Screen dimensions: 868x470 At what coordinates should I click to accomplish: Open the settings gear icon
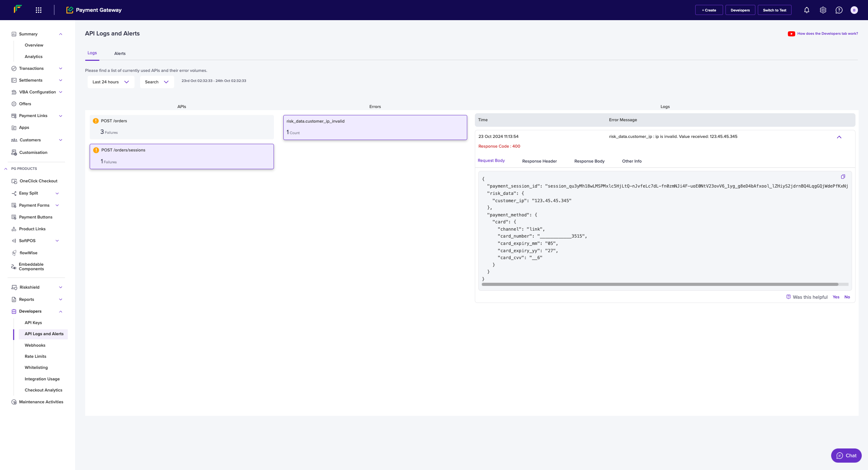coord(823,10)
